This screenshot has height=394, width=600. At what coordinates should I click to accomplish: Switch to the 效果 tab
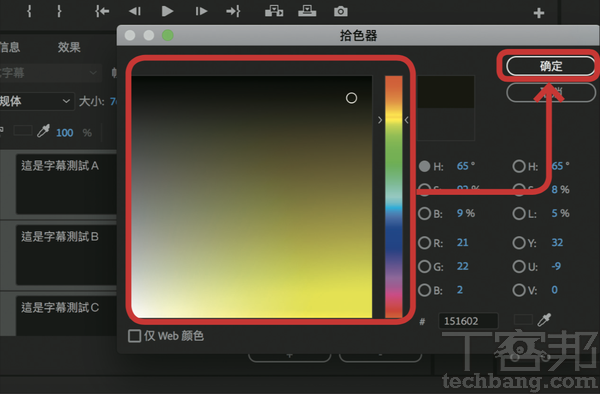click(69, 47)
